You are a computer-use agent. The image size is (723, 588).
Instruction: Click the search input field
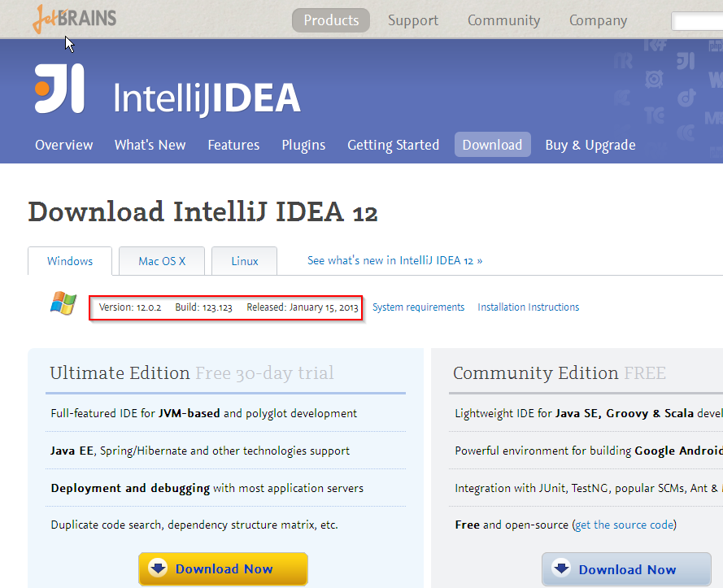[x=697, y=21]
